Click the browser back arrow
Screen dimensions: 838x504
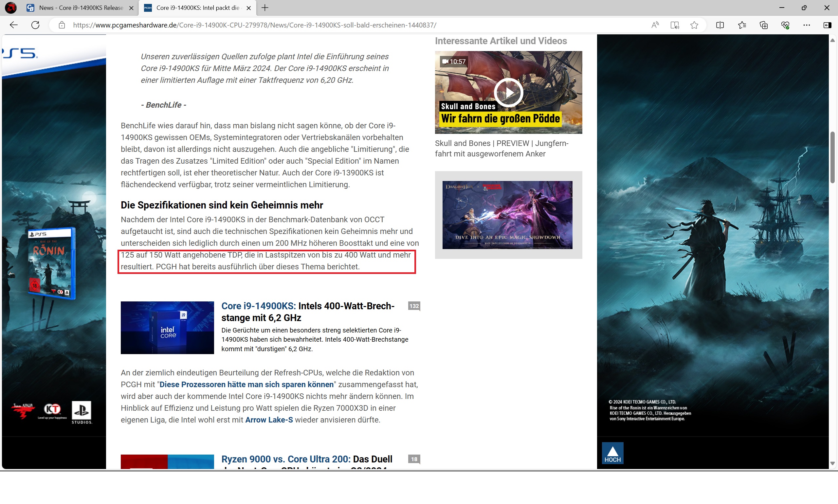click(x=14, y=25)
